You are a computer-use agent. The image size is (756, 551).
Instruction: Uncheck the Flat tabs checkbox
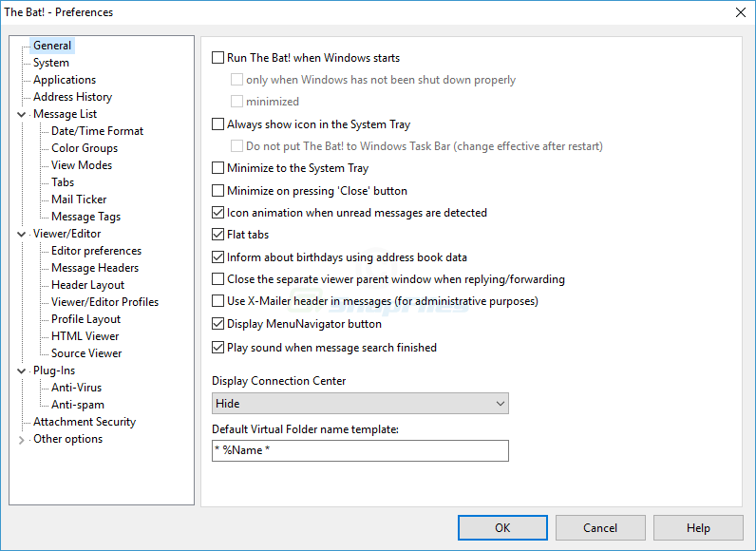(x=217, y=235)
